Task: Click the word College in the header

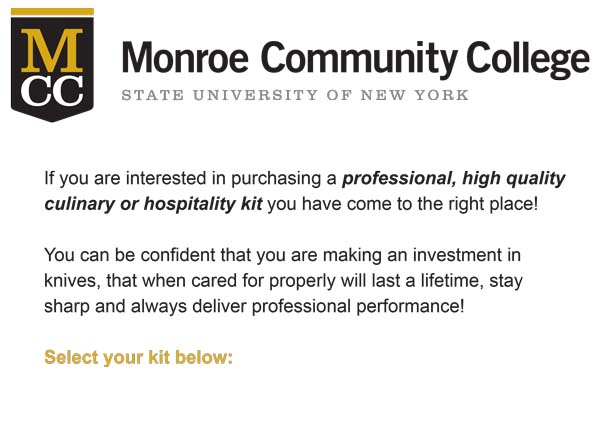Action: (x=528, y=59)
